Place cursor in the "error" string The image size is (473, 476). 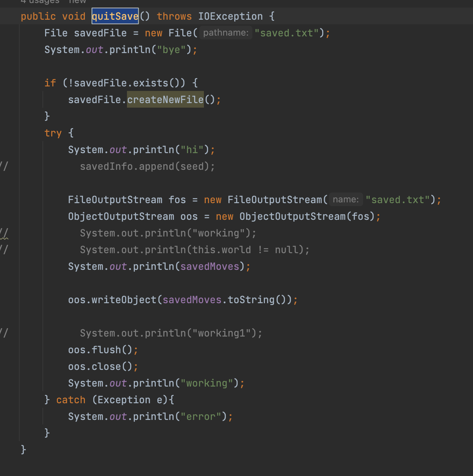[200, 417]
